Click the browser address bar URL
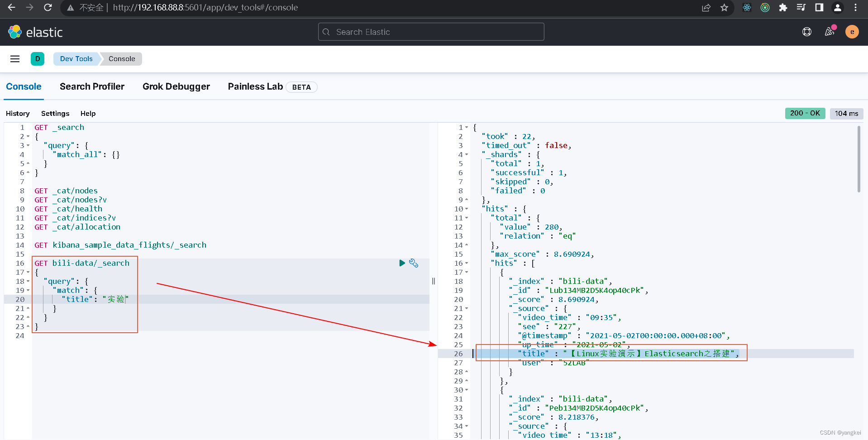The height and width of the screenshot is (440, 868). [x=205, y=8]
